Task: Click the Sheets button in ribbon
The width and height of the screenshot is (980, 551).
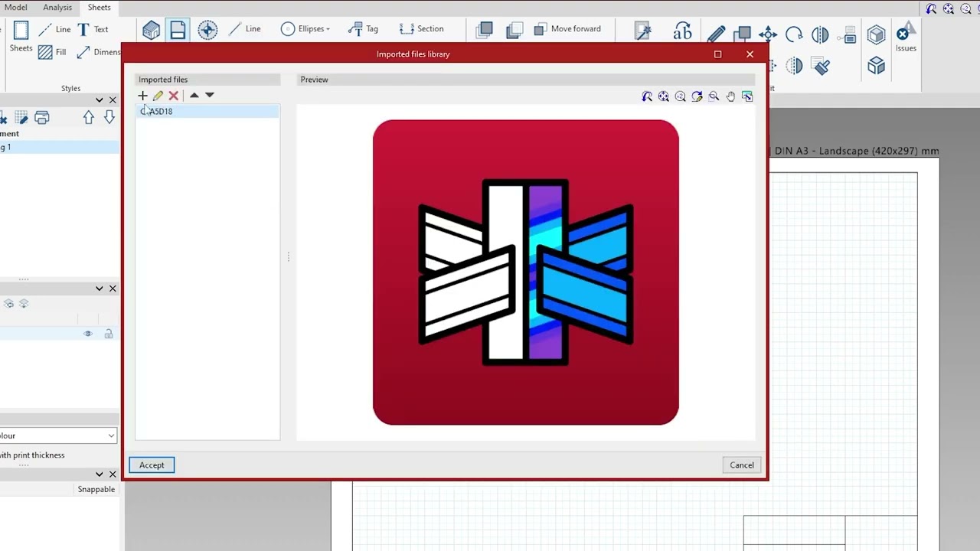Action: click(x=21, y=37)
